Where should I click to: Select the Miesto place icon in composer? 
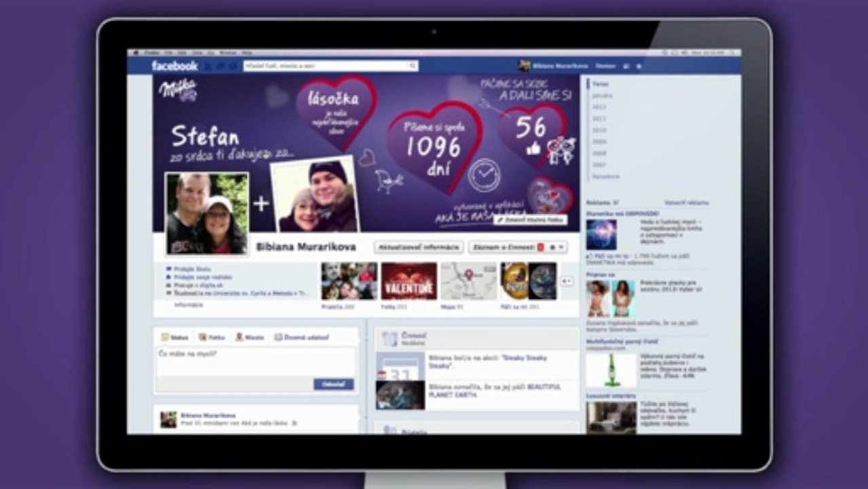tap(239, 338)
